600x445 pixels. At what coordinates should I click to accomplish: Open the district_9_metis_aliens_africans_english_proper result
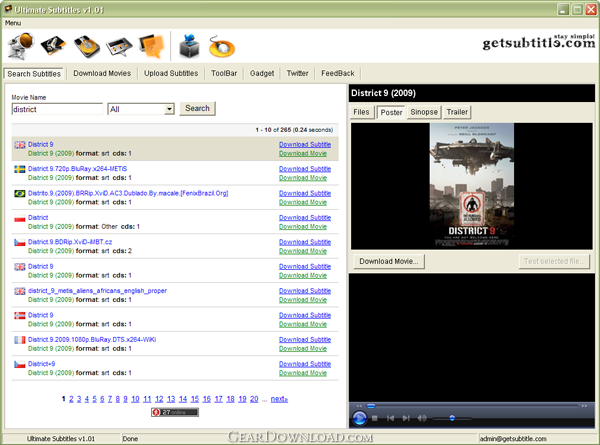(x=97, y=291)
